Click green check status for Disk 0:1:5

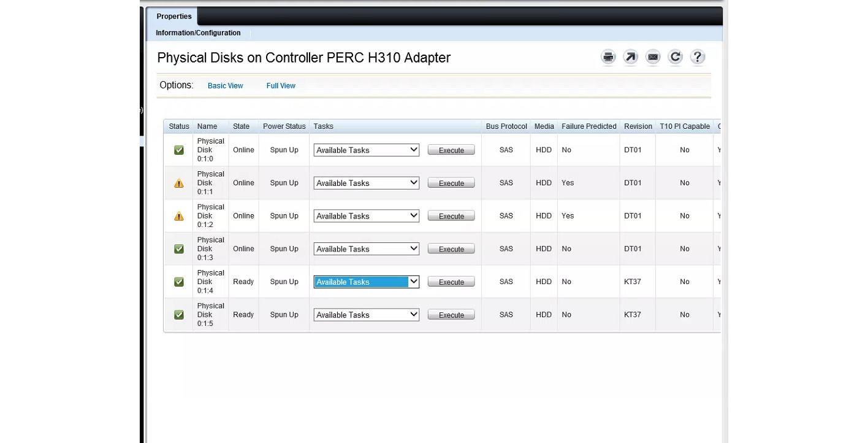click(179, 315)
